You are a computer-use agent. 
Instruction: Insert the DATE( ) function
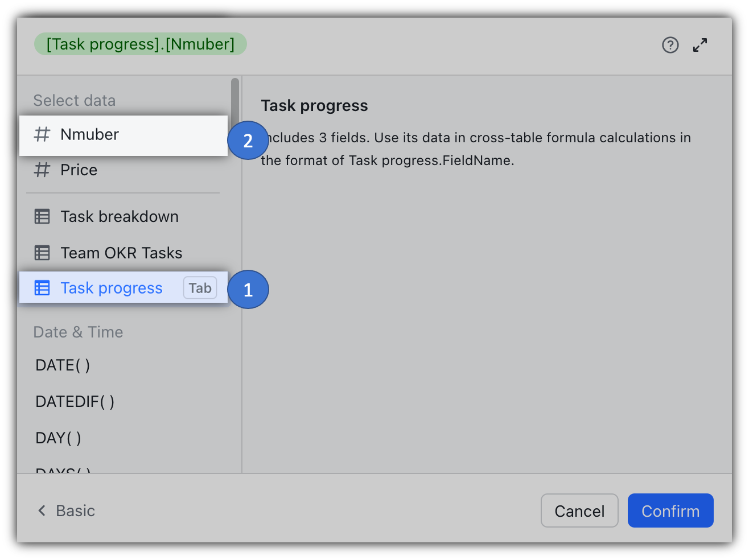63,365
